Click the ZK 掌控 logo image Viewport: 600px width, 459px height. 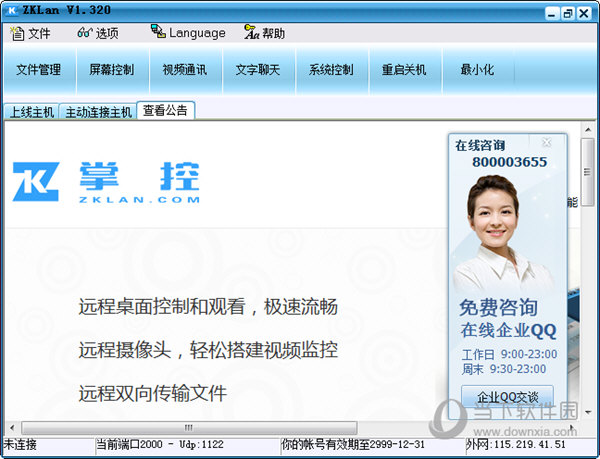[106, 181]
